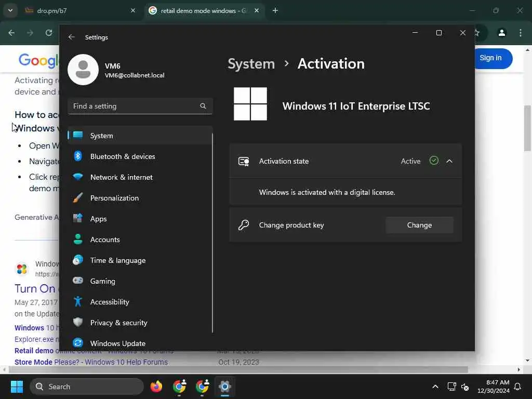The width and height of the screenshot is (532, 399).
Task: Open Gaming settings category
Action: [140, 281]
